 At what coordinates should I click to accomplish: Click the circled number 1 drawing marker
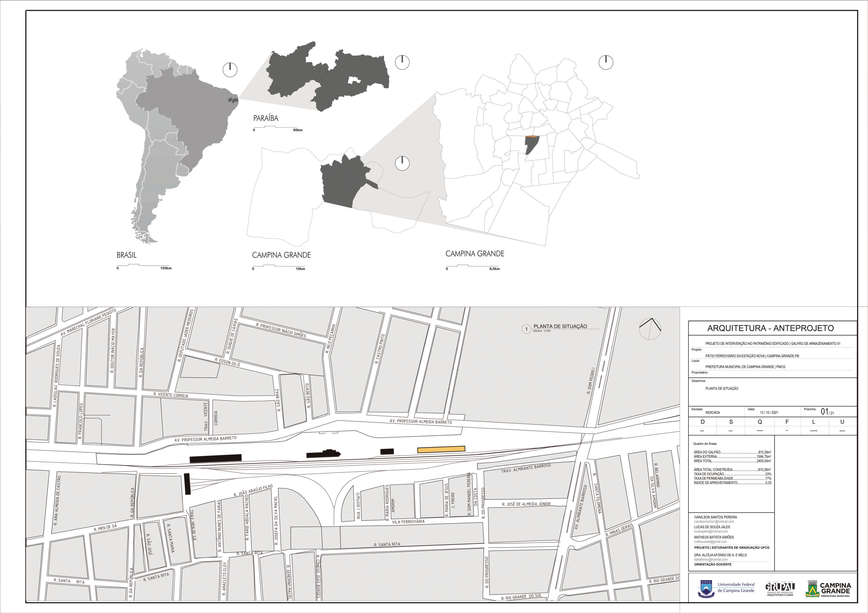526,329
